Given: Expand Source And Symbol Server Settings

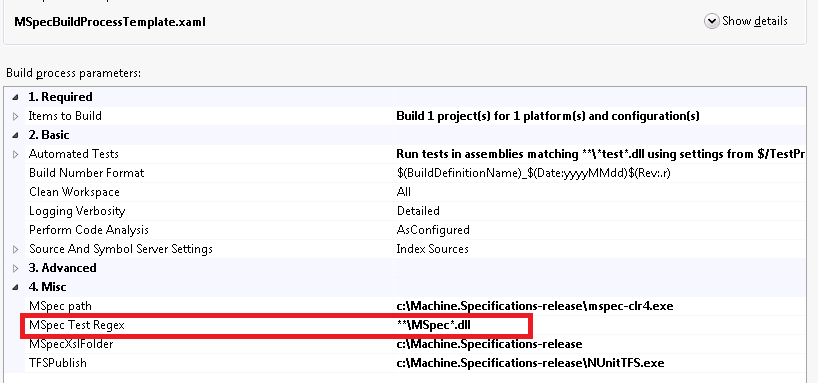Looking at the screenshot, I should pyautogui.click(x=16, y=249).
